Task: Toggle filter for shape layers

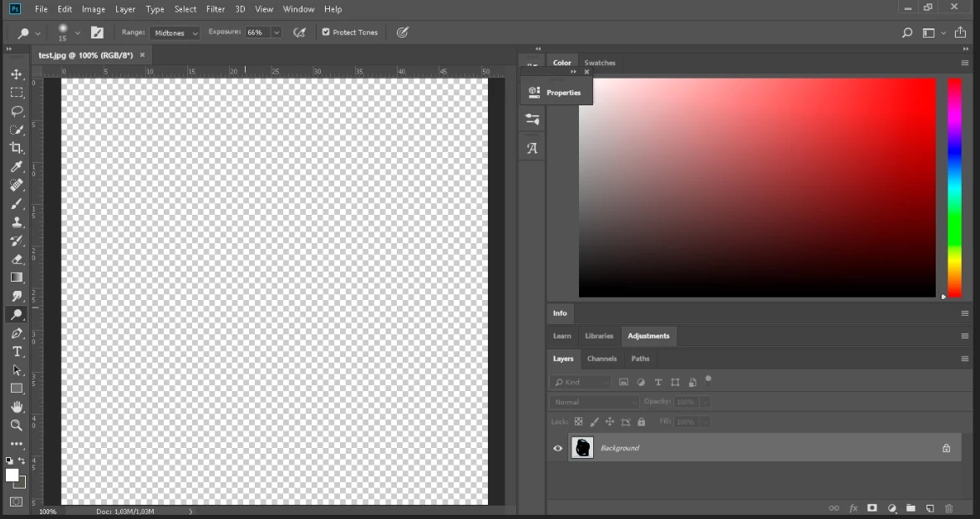Action: (675, 382)
